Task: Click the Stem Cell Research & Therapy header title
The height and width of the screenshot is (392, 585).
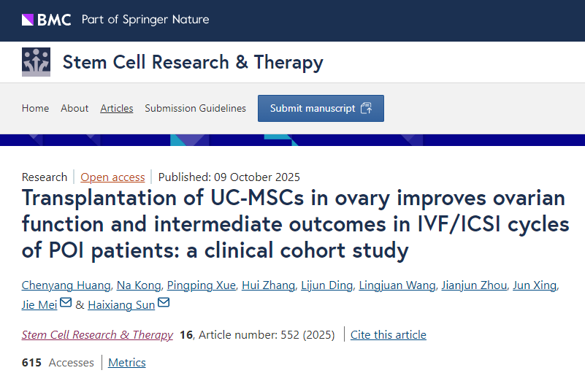Action: point(193,62)
